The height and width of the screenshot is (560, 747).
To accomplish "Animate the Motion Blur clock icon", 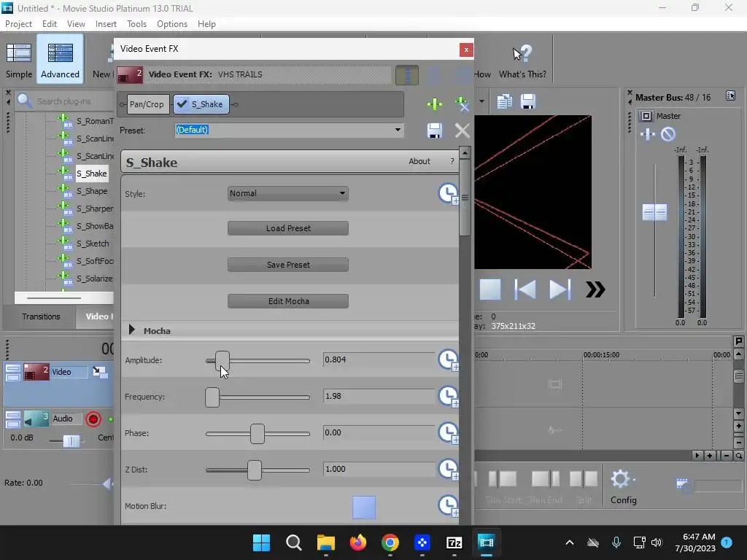I will coord(449,506).
